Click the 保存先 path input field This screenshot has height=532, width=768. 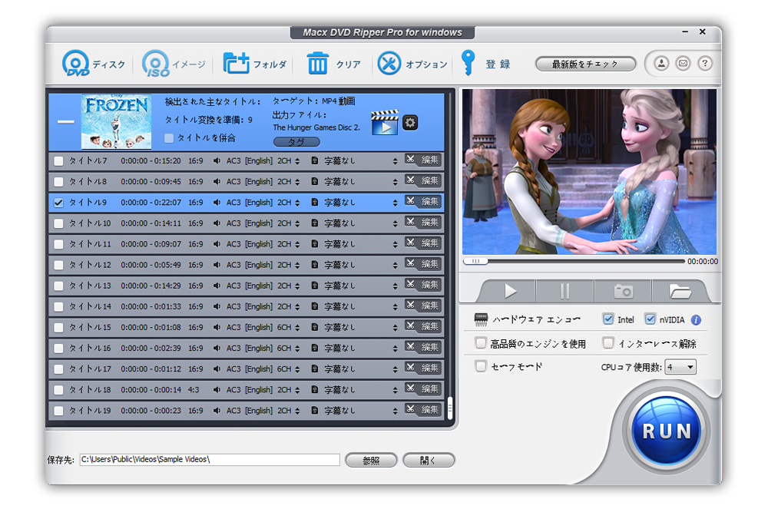(x=210, y=460)
